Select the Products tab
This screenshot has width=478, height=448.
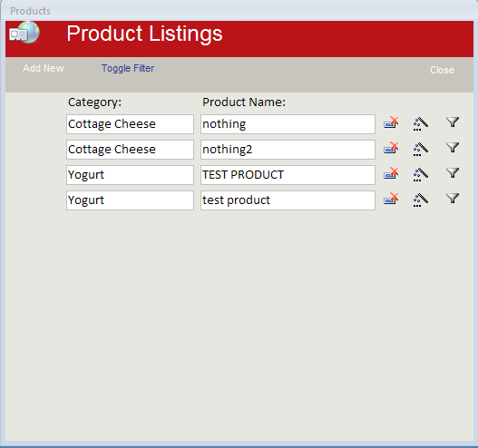(x=30, y=11)
